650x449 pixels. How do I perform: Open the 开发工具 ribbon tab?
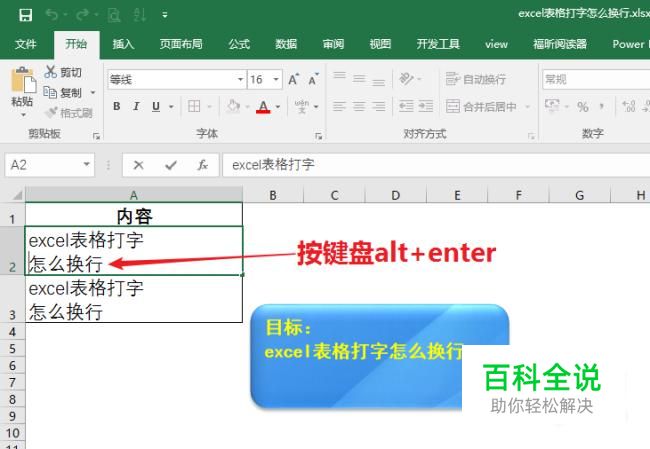[438, 44]
